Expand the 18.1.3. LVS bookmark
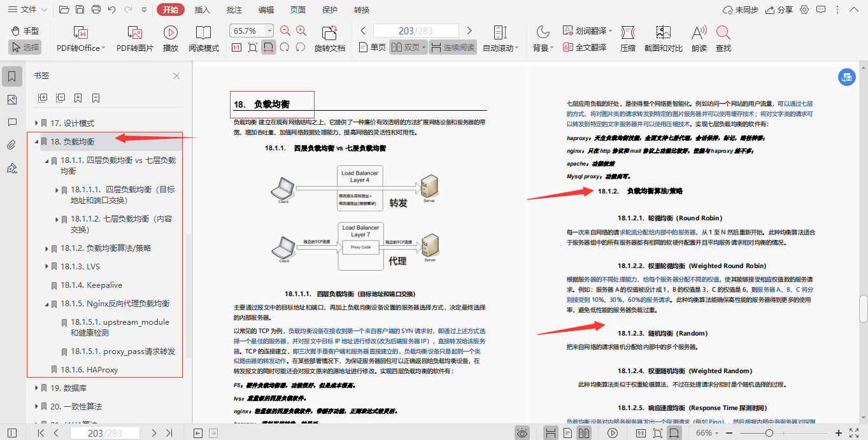 (46, 266)
